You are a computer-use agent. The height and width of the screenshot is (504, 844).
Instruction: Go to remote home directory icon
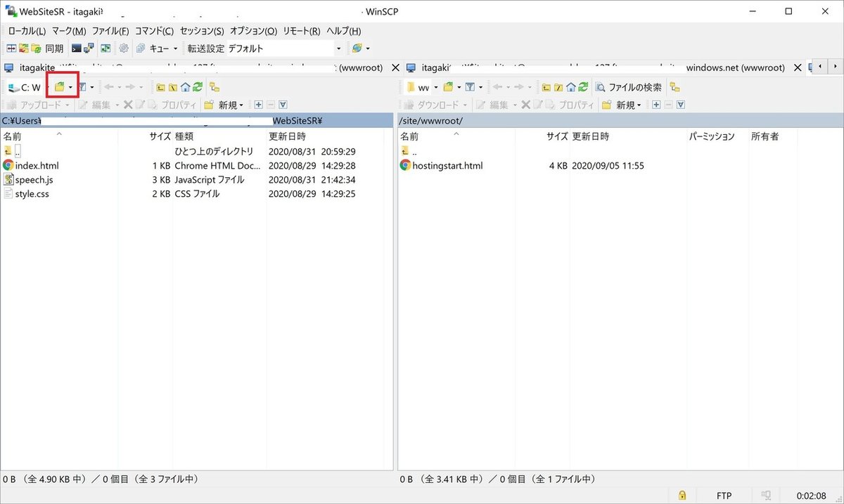571,87
